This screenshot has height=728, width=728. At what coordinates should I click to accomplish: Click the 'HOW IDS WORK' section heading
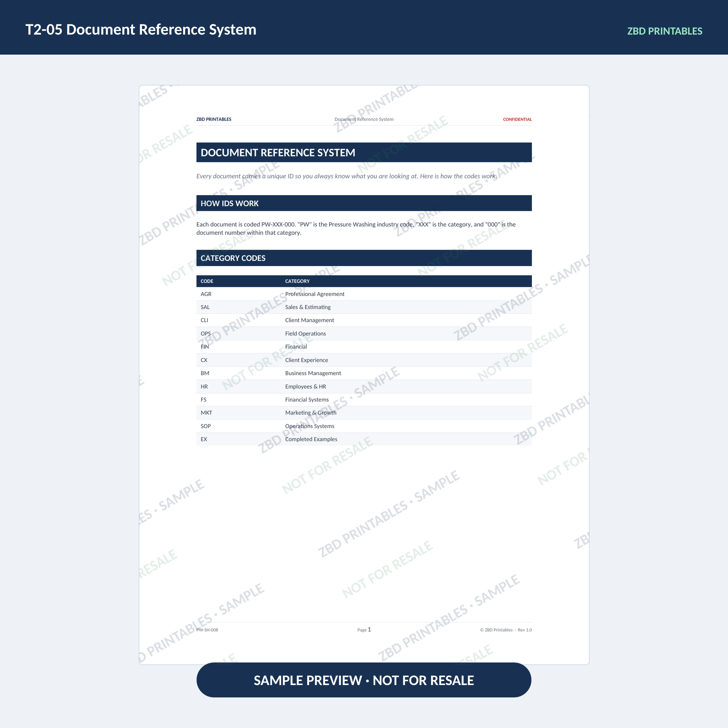364,203
